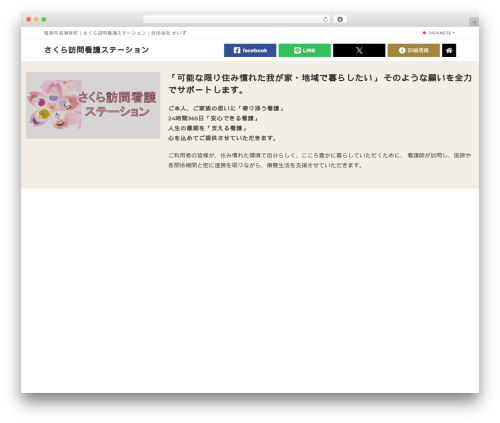
Task: Click the line 心を込めてご提供させていただきます。
Action: click(222, 138)
